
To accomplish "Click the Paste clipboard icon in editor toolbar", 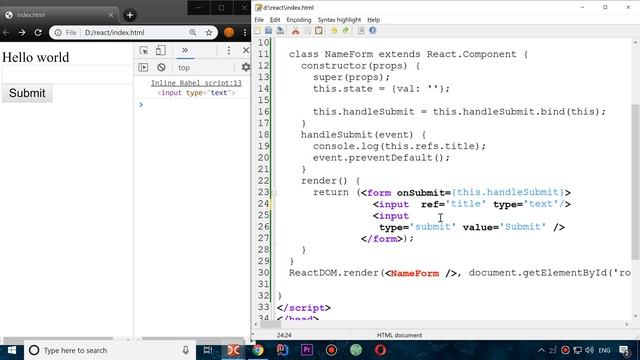I will click(319, 31).
